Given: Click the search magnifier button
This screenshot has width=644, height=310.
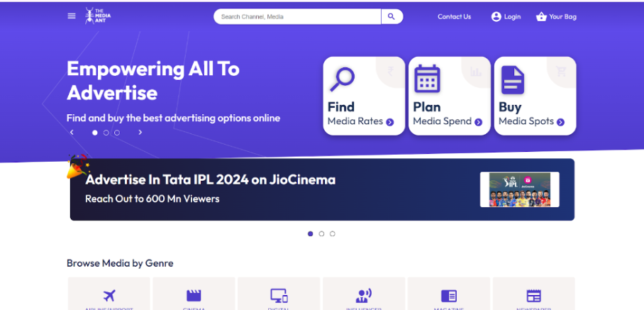Looking at the screenshot, I should [x=392, y=16].
